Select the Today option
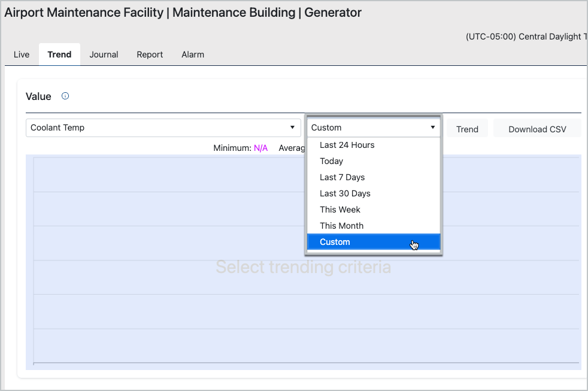The height and width of the screenshot is (391, 588). [331, 161]
